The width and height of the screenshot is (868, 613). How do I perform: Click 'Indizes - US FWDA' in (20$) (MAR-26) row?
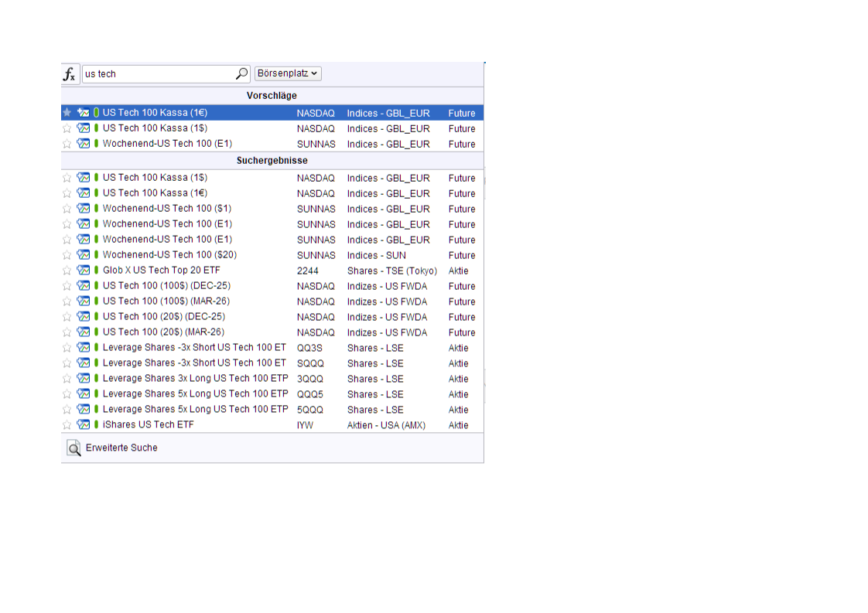point(387,332)
